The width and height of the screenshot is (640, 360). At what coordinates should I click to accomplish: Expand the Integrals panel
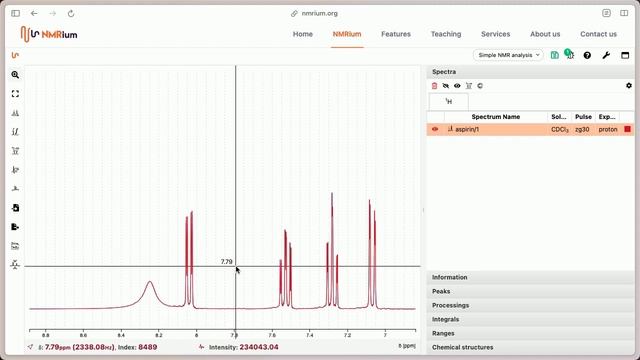point(530,319)
